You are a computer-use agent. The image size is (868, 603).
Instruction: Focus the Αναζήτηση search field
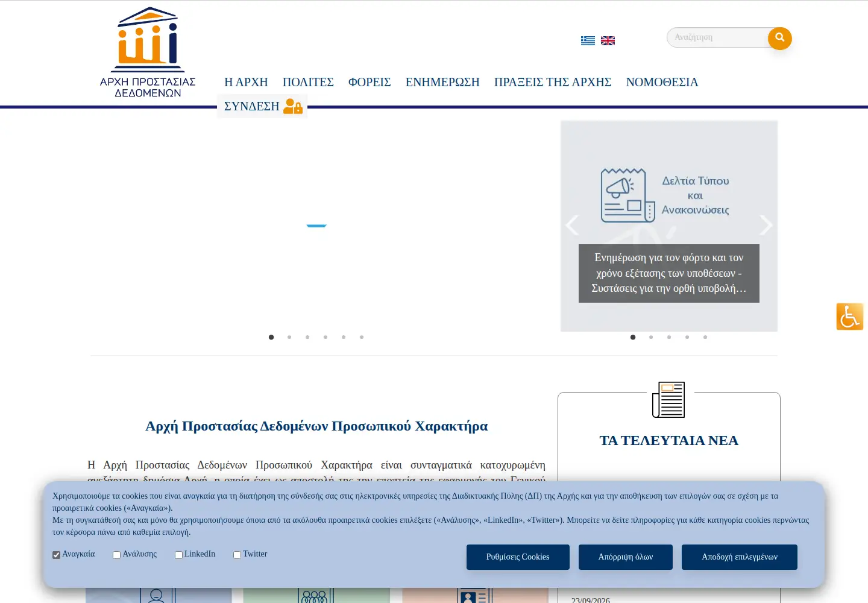[719, 37]
